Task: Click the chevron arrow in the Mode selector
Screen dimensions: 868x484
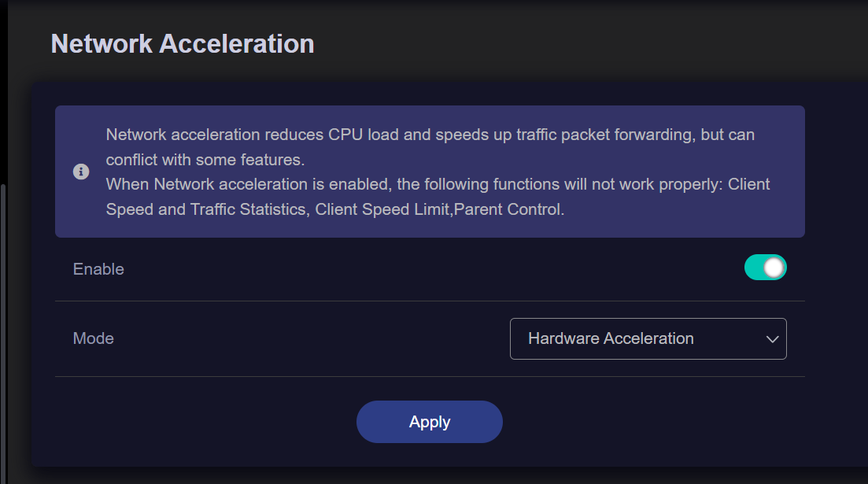Action: pyautogui.click(x=772, y=339)
